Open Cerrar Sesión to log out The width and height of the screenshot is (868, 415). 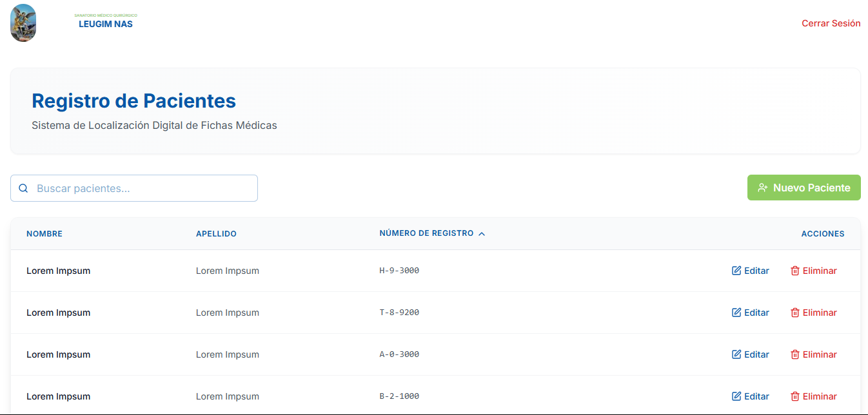[831, 23]
